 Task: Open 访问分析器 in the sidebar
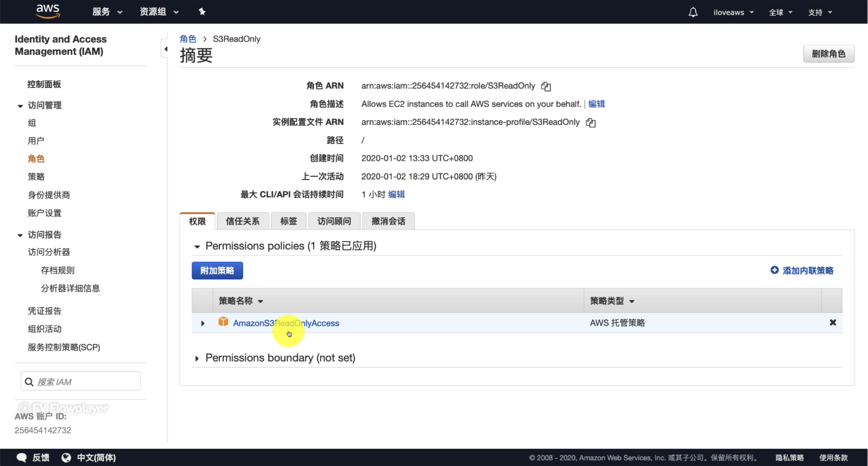[49, 252]
